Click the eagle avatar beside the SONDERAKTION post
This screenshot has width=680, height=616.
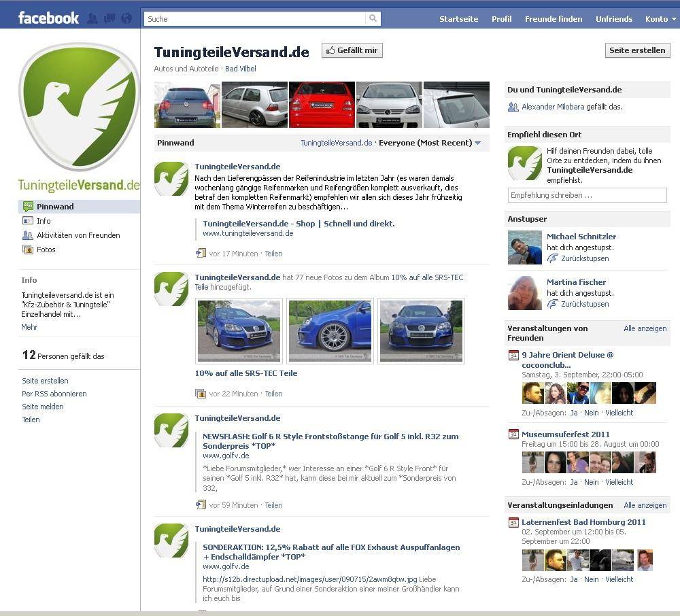coord(171,541)
